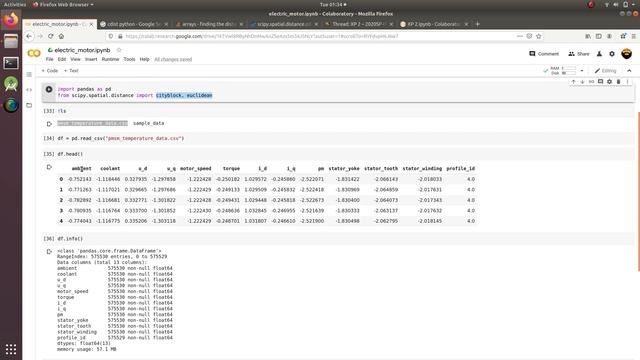Click the Colab CO logo
Image resolution: width=640 pixels, height=360 pixels.
click(x=34, y=53)
